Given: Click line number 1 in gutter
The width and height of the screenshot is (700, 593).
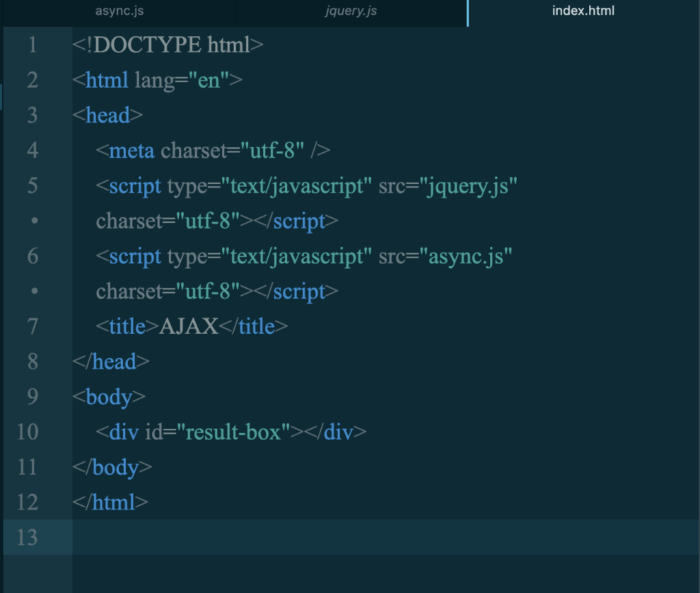Looking at the screenshot, I should 32,44.
